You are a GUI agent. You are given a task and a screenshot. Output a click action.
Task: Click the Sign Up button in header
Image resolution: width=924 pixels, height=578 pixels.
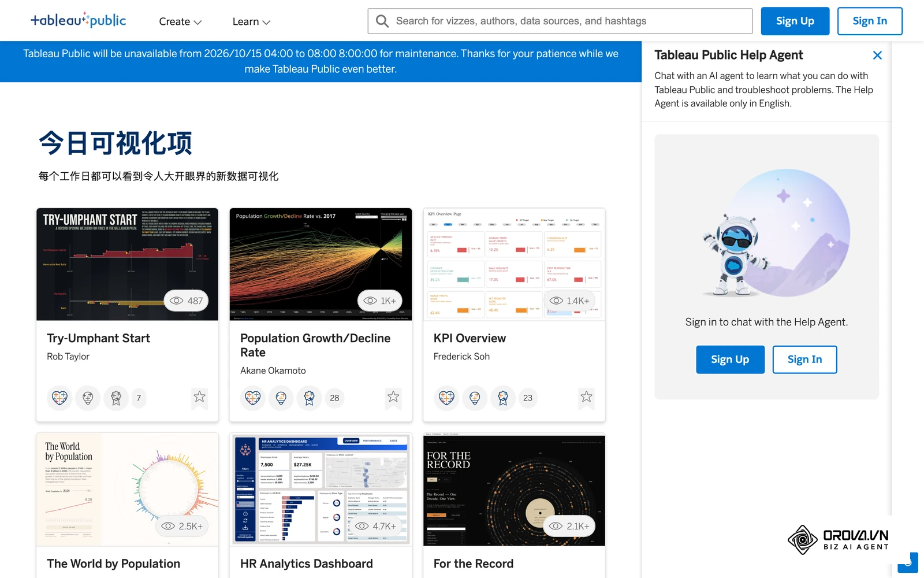pyautogui.click(x=795, y=21)
